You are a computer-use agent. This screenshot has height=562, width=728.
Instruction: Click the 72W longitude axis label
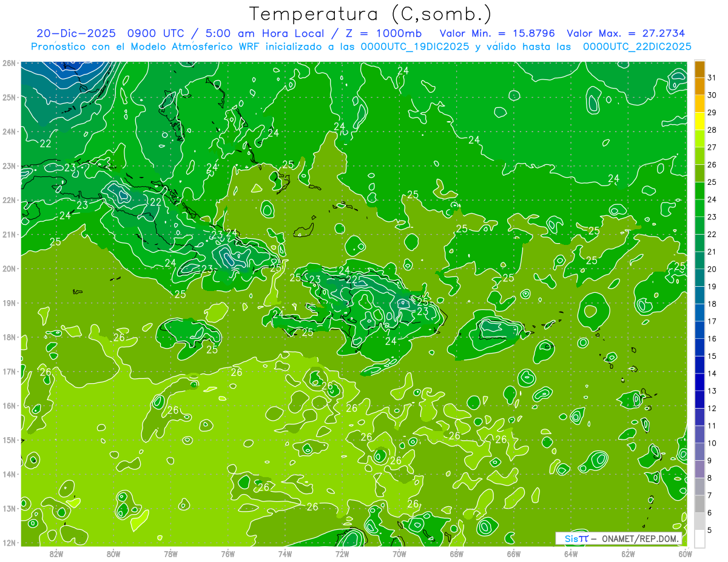342,554
